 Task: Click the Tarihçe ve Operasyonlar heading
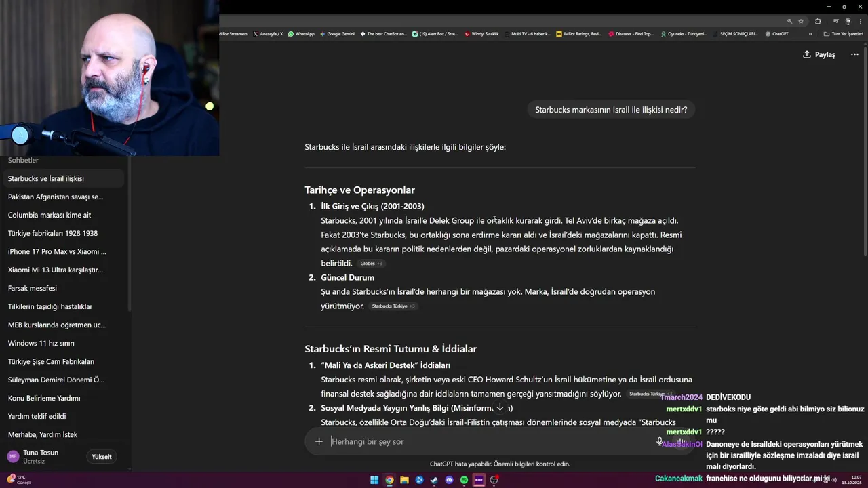(x=359, y=190)
